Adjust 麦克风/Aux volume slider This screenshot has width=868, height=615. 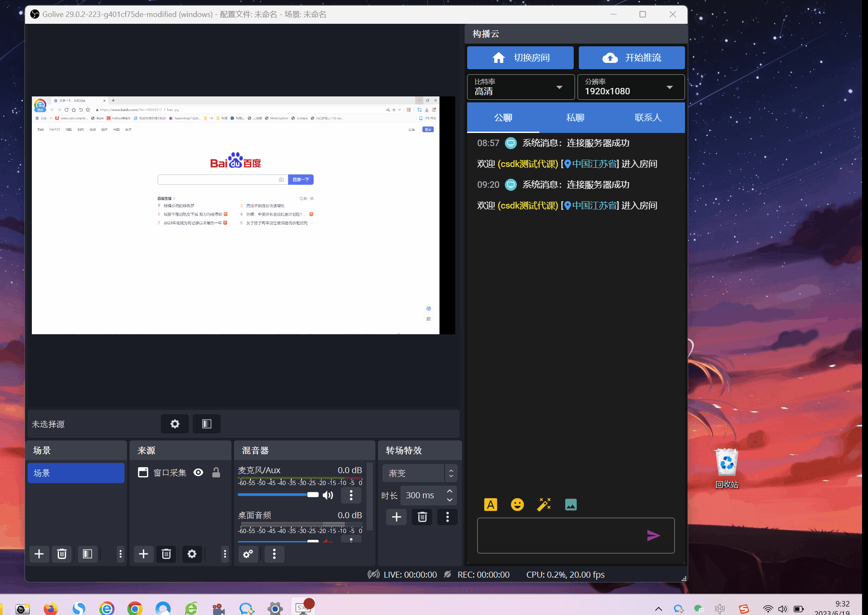click(x=278, y=495)
